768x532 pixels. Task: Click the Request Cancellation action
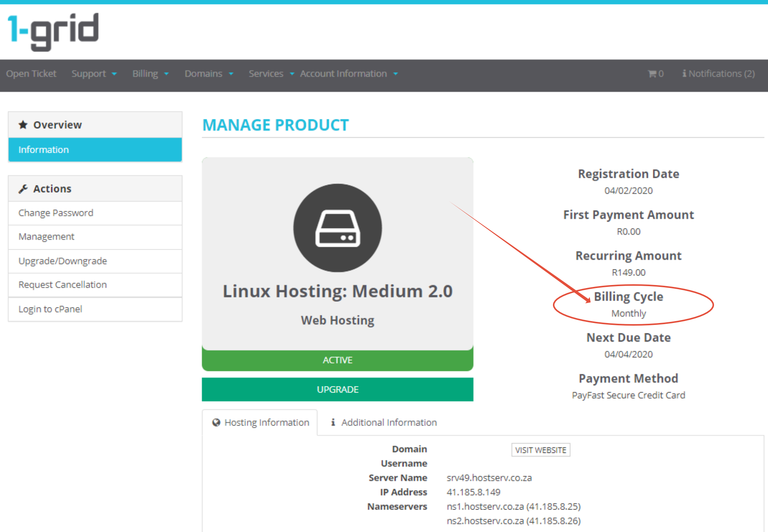(x=63, y=285)
